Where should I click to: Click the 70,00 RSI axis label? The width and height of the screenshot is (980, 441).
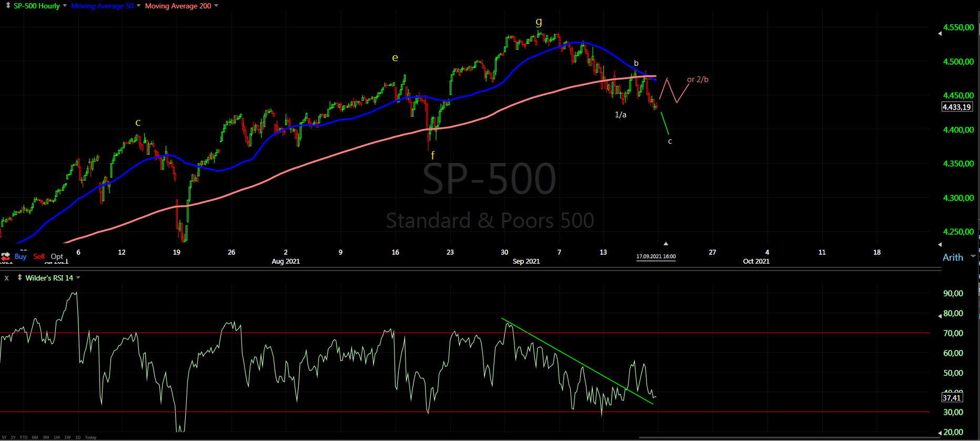(x=953, y=333)
